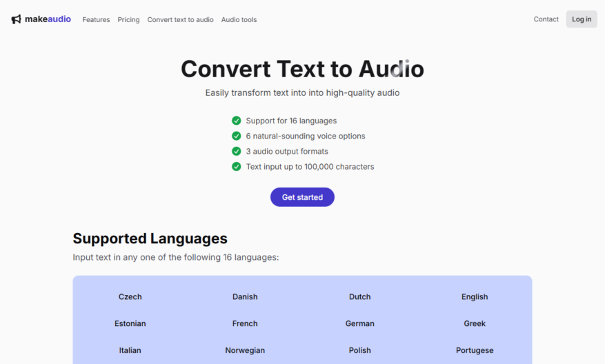This screenshot has width=605, height=364.
Task: Select French in the languages grid
Action: click(245, 323)
